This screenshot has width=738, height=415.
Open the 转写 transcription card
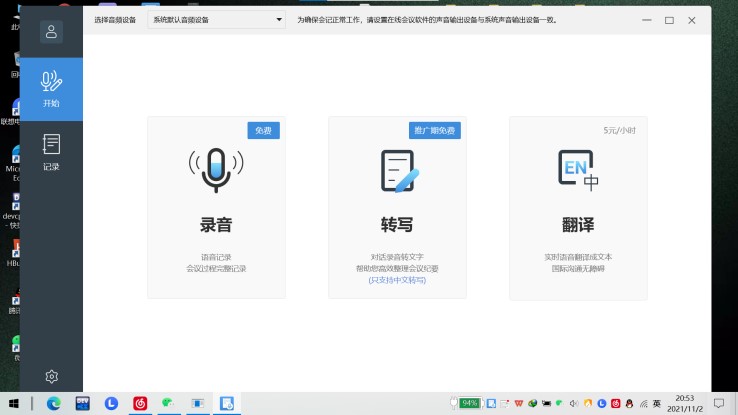click(x=397, y=208)
